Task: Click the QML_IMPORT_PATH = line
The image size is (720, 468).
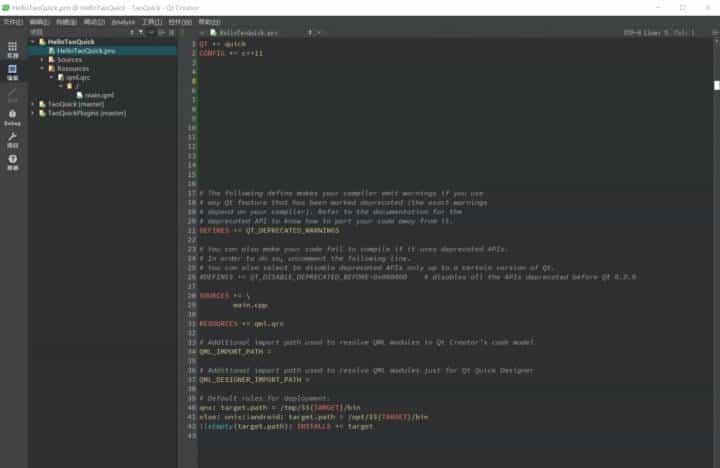Action: click(235, 352)
